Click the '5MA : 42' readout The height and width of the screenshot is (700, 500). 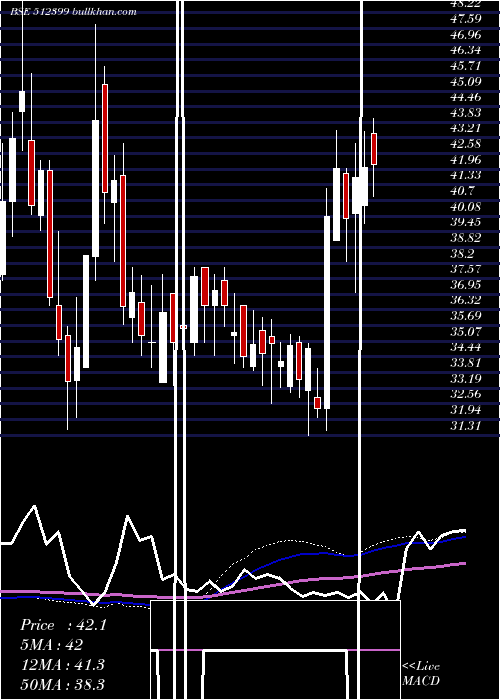[x=52, y=645]
